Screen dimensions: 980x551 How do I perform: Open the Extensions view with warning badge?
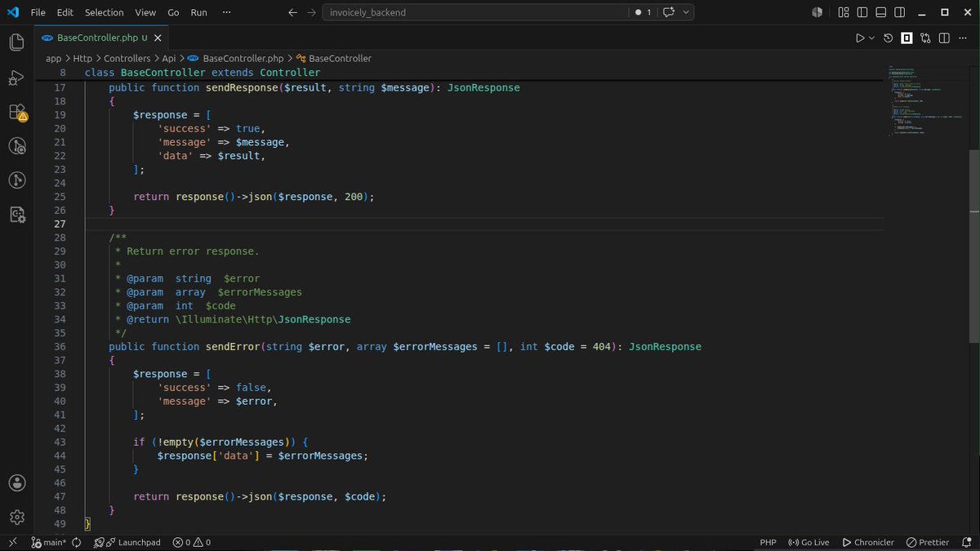17,113
